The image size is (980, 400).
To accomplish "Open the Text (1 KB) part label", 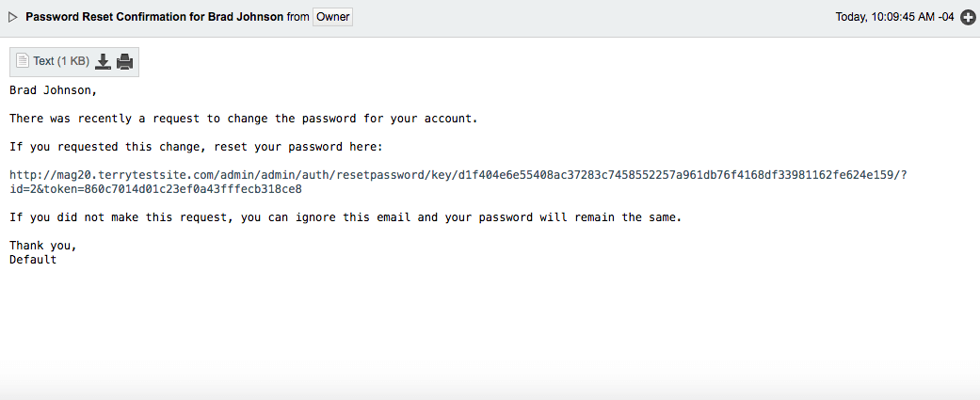I will tap(61, 61).
